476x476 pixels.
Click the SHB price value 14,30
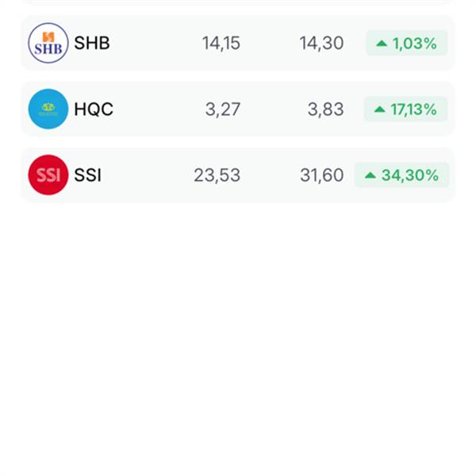pyautogui.click(x=321, y=43)
